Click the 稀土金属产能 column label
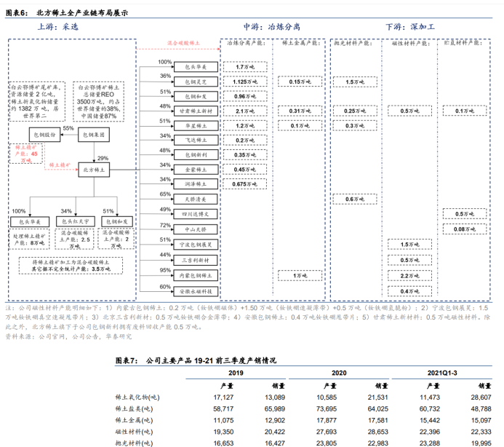The image size is (504, 447). coord(301,43)
